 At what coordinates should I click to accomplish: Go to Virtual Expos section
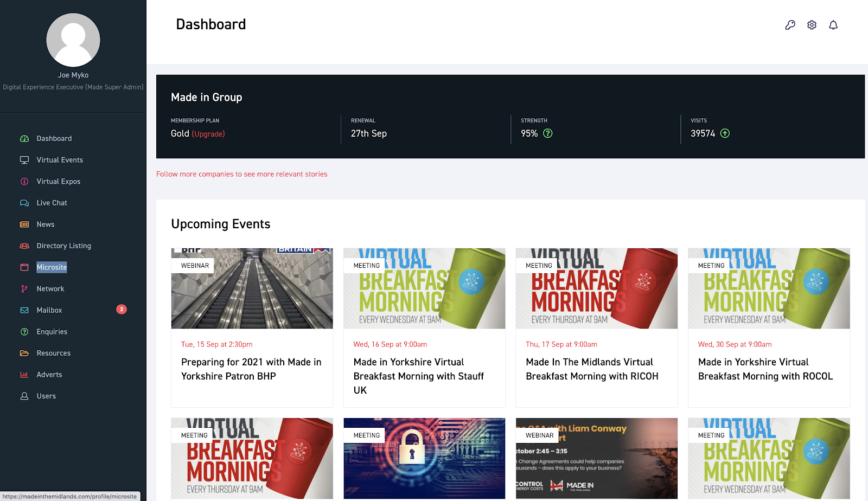[59, 182]
